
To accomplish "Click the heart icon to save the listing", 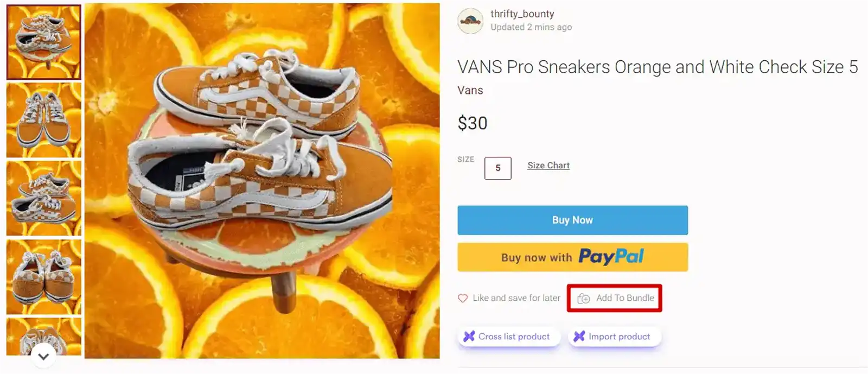I will click(463, 297).
